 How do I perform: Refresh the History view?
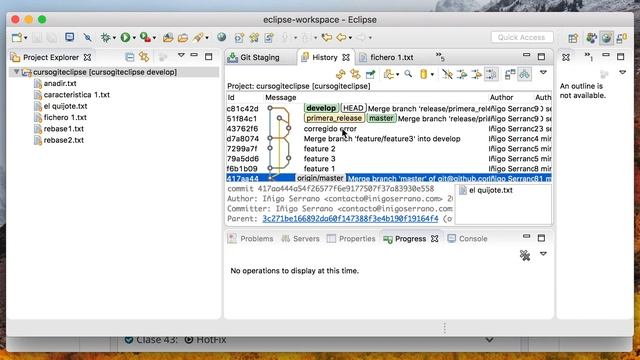coord(341,74)
